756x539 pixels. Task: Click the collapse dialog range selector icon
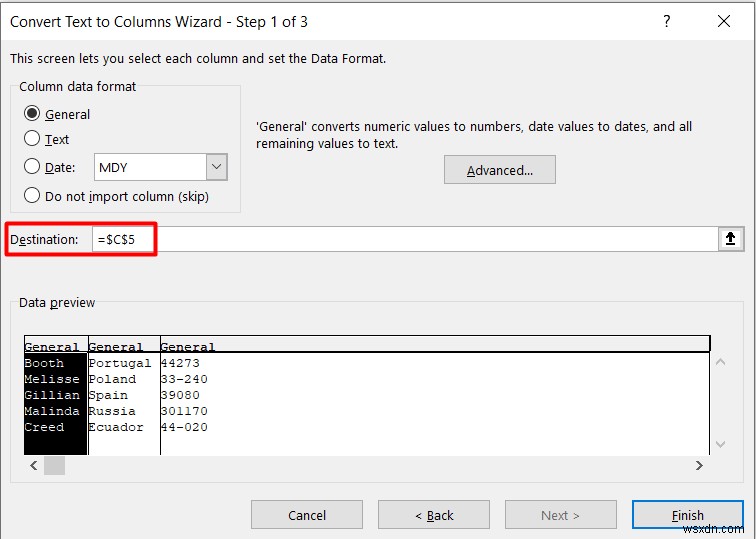click(730, 239)
